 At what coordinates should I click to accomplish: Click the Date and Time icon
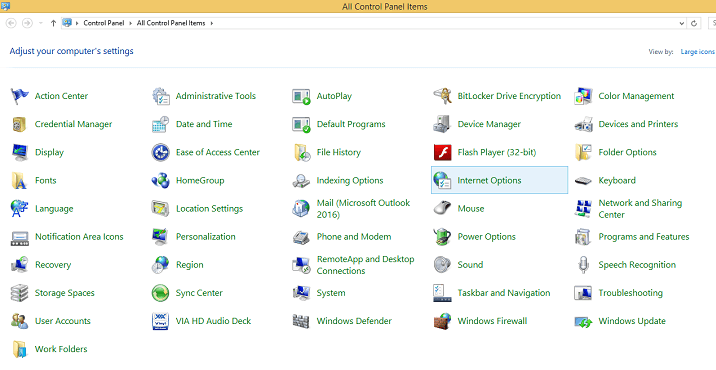coord(161,124)
